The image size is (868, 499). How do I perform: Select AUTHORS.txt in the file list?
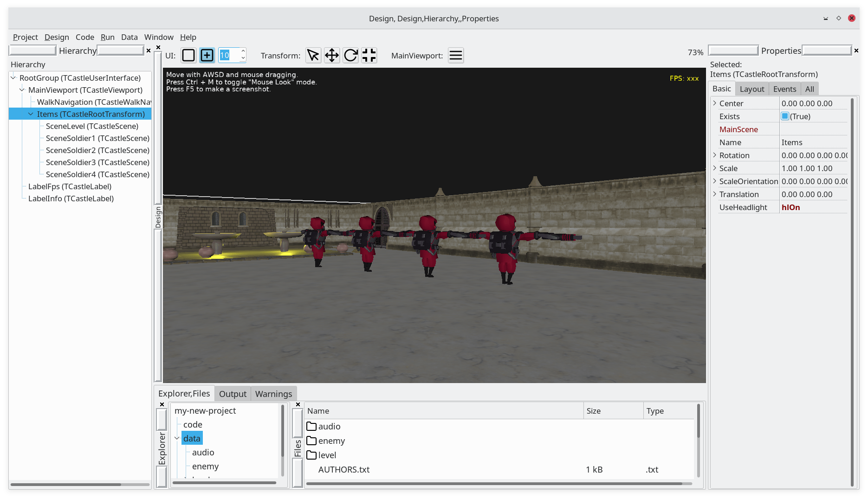[x=344, y=469]
